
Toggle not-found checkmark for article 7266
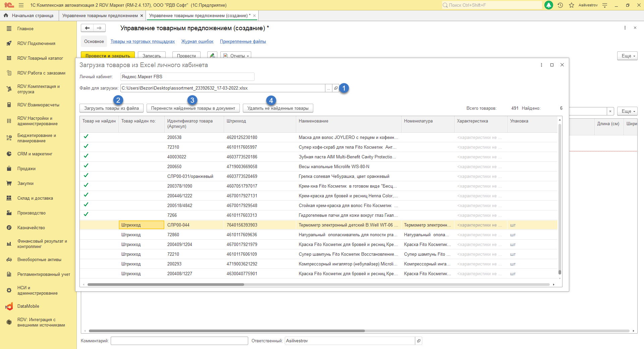pyautogui.click(x=86, y=214)
